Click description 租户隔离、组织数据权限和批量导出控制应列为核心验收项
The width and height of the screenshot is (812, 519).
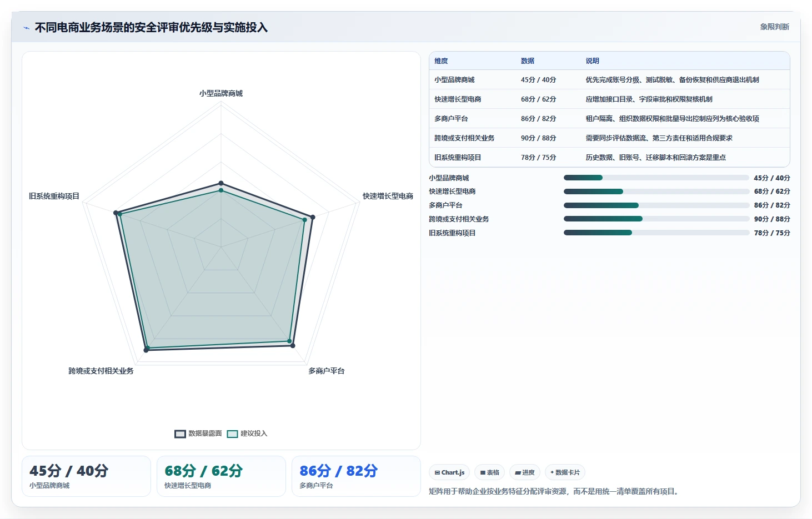point(672,119)
